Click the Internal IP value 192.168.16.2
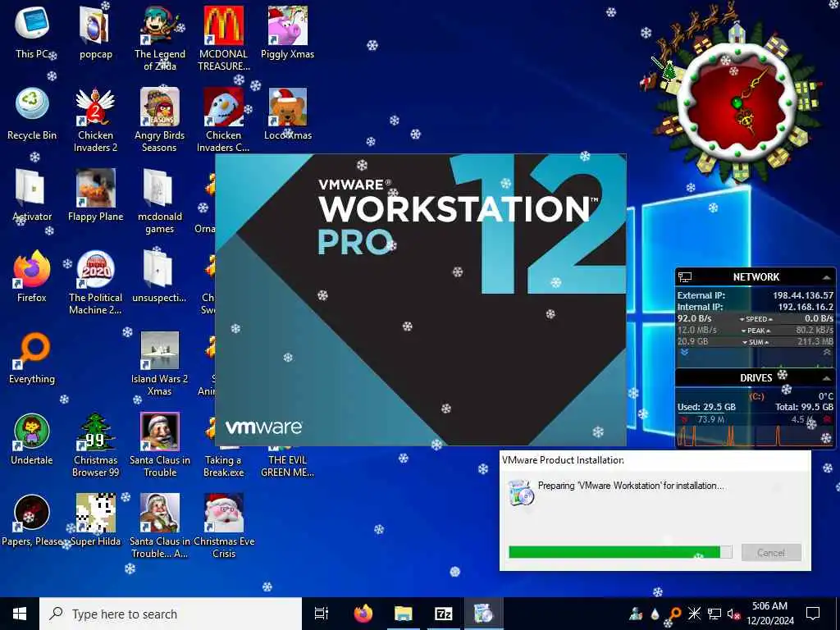This screenshot has height=630, width=840. pyautogui.click(x=806, y=307)
